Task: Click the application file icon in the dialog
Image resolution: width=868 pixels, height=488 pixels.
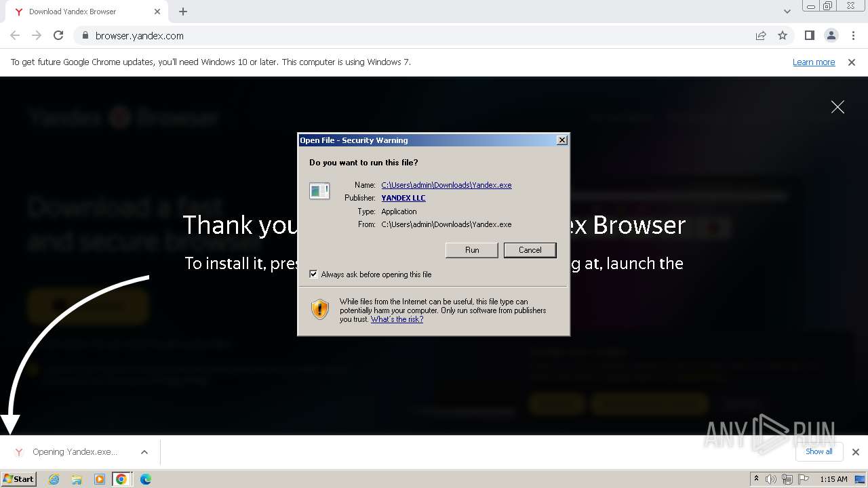Action: point(319,191)
